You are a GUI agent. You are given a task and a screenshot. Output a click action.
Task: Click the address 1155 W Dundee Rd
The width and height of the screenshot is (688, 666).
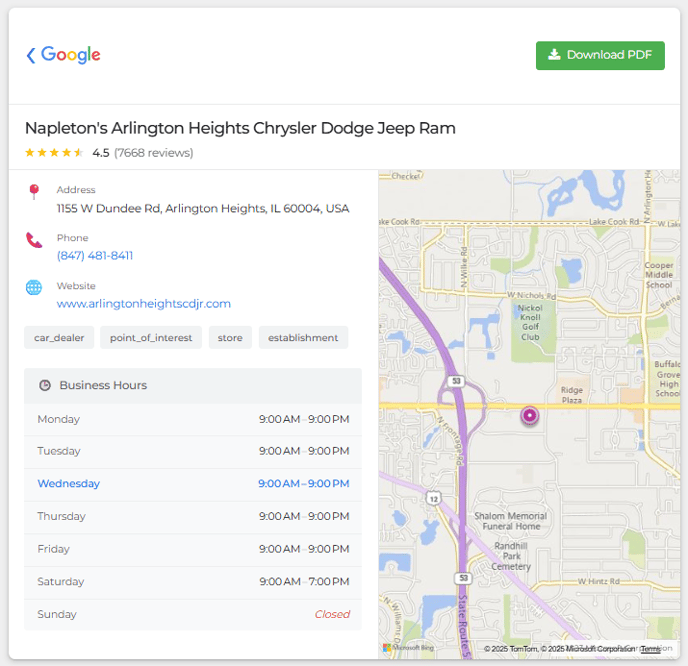point(203,208)
